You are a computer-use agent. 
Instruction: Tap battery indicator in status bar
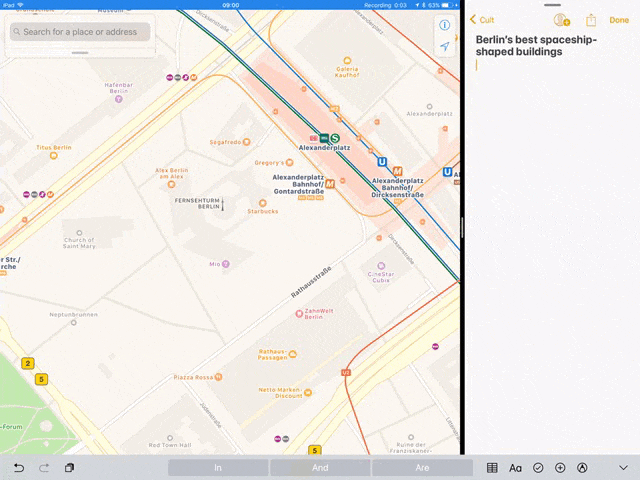(x=448, y=5)
